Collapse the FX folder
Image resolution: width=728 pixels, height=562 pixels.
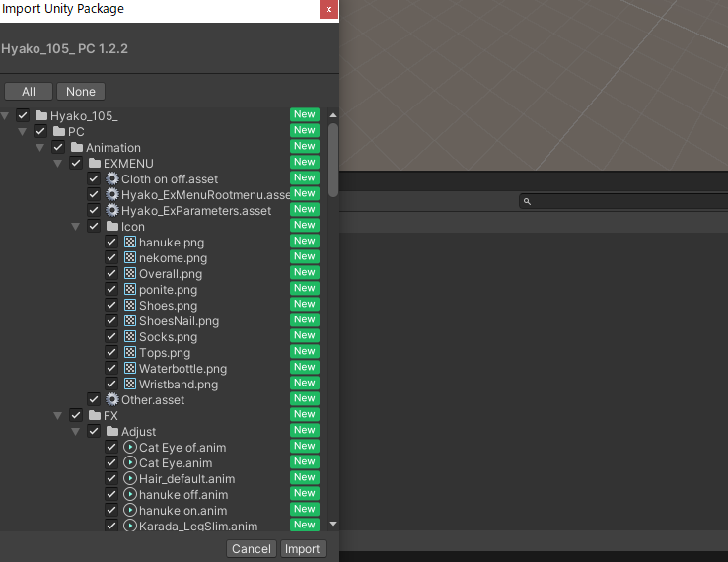pyautogui.click(x=57, y=416)
